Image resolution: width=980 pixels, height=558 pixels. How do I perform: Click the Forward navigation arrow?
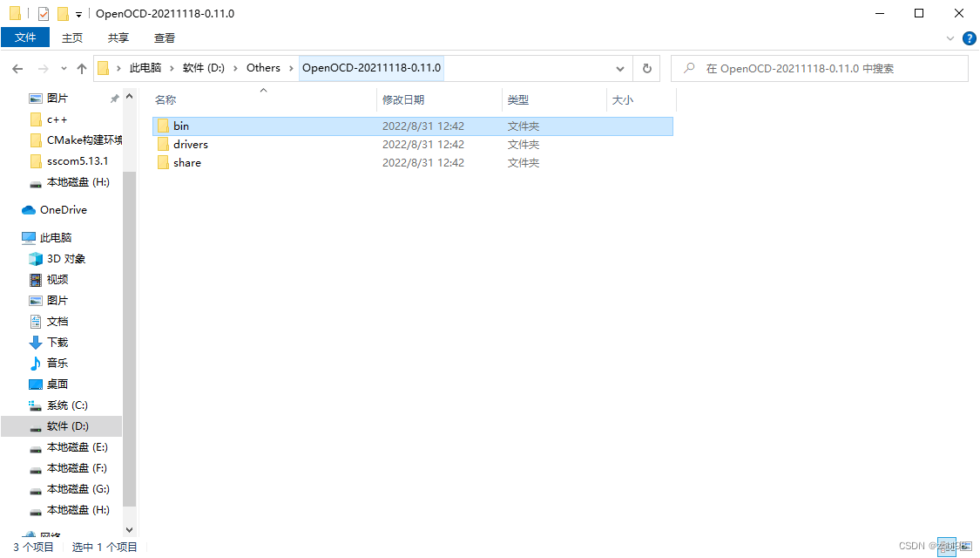(x=44, y=68)
